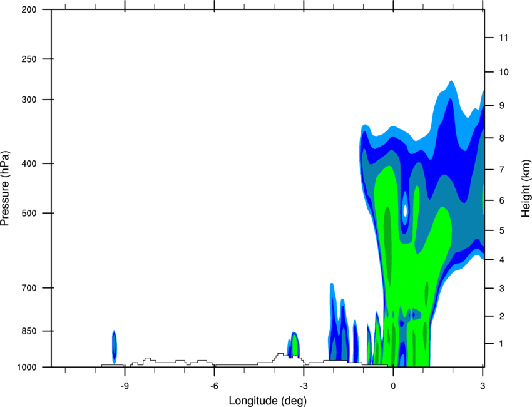Click the 850 pressure tick label
The image size is (532, 407).
tap(29, 331)
